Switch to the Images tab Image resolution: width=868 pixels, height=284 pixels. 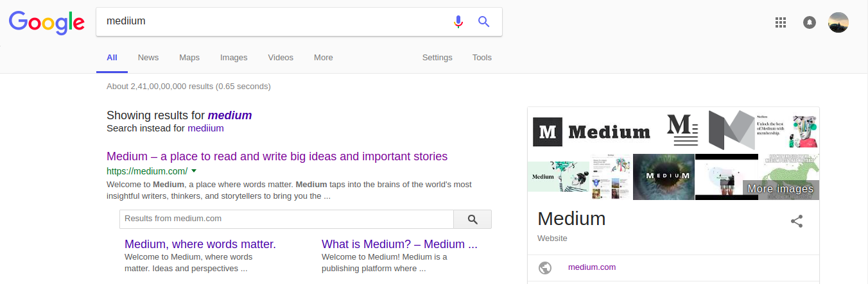pyautogui.click(x=234, y=58)
